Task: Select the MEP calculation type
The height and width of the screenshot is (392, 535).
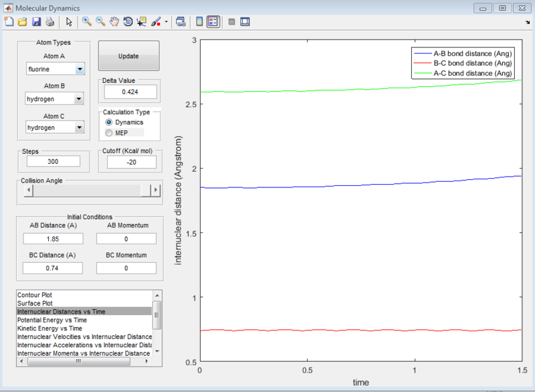Action: click(x=109, y=133)
